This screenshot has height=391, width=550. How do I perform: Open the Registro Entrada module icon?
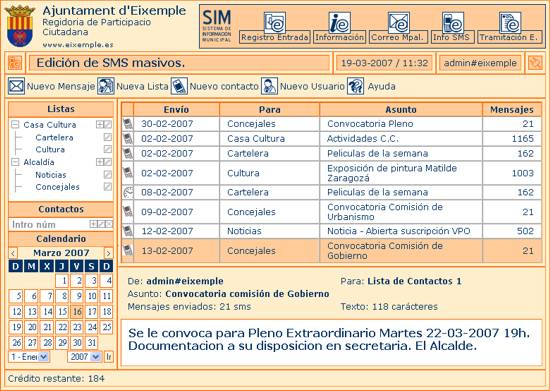pyautogui.click(x=275, y=22)
